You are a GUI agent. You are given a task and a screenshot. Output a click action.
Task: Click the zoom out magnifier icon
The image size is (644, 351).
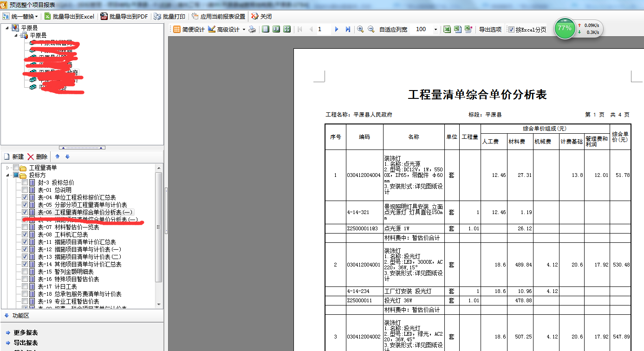[x=371, y=29]
